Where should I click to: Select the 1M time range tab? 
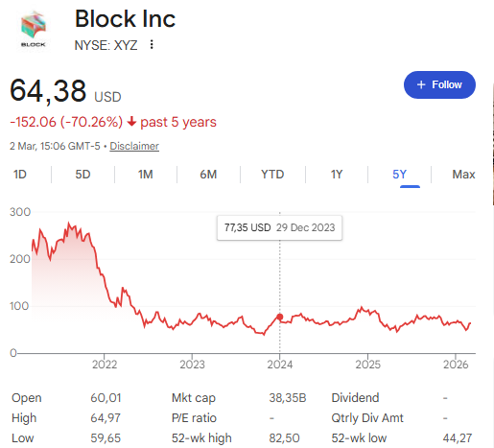tap(146, 175)
